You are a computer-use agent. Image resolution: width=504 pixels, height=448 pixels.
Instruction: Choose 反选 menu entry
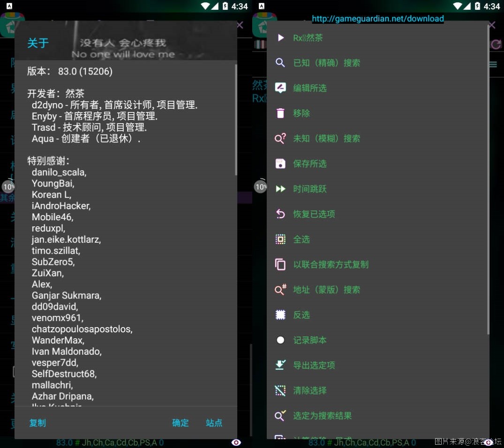[x=301, y=314]
